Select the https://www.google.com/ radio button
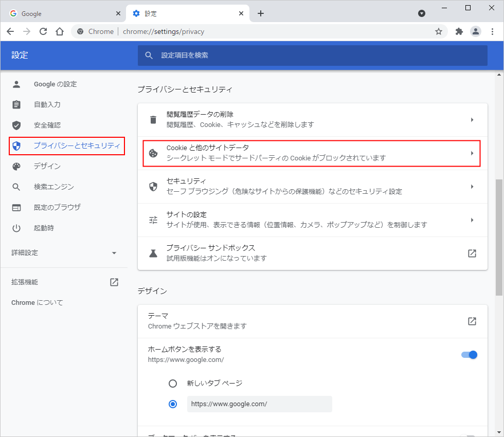The image size is (504, 437). tap(173, 404)
